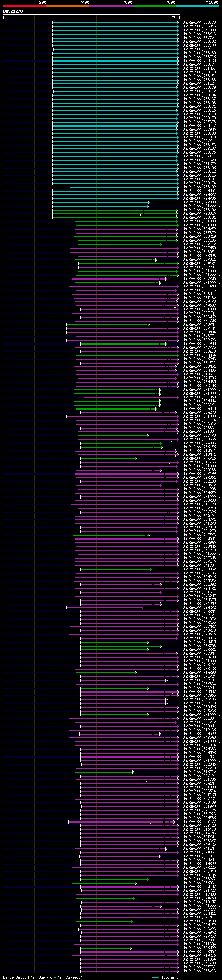Click the UniRef100_Q9FGT8 label
The height and width of the screenshot is (980, 222).
click(x=199, y=122)
